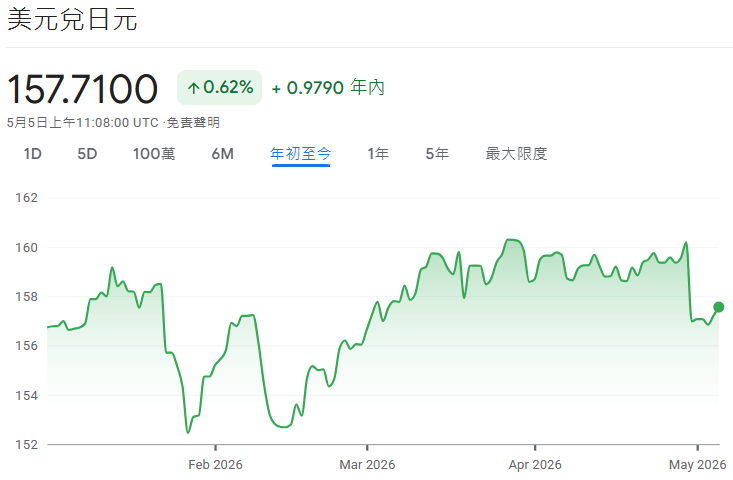Select the 1D time range tab
Image resolution: width=733 pixels, height=480 pixels.
pos(33,154)
